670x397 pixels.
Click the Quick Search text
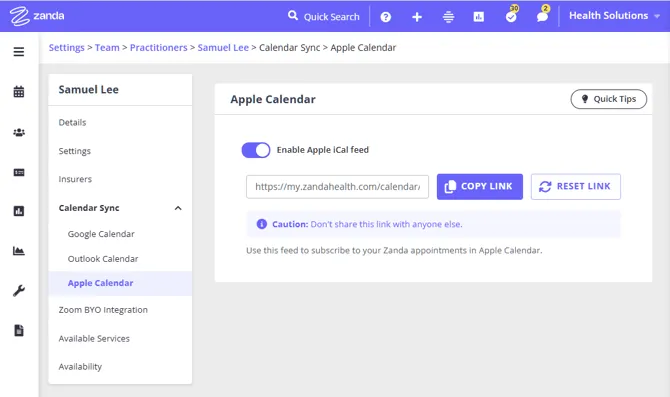pos(332,17)
